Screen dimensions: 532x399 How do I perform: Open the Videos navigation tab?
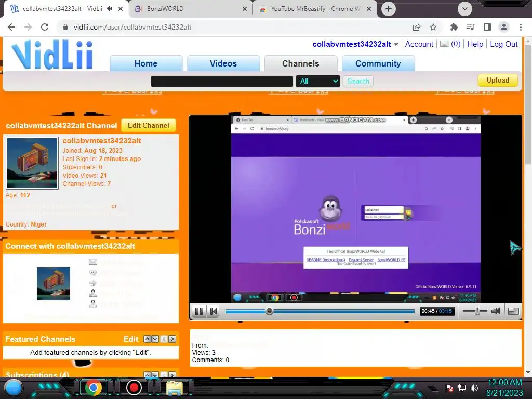[x=223, y=63]
